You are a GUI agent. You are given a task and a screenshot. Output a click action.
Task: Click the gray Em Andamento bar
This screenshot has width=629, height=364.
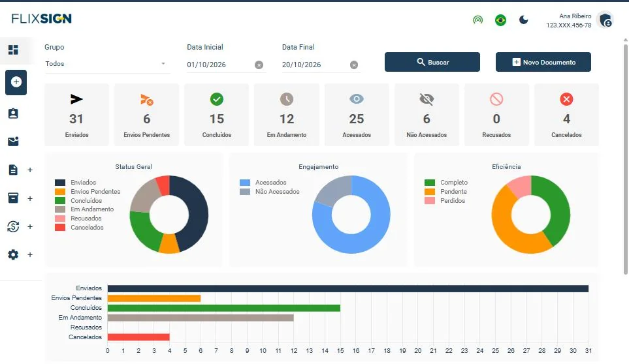click(201, 318)
